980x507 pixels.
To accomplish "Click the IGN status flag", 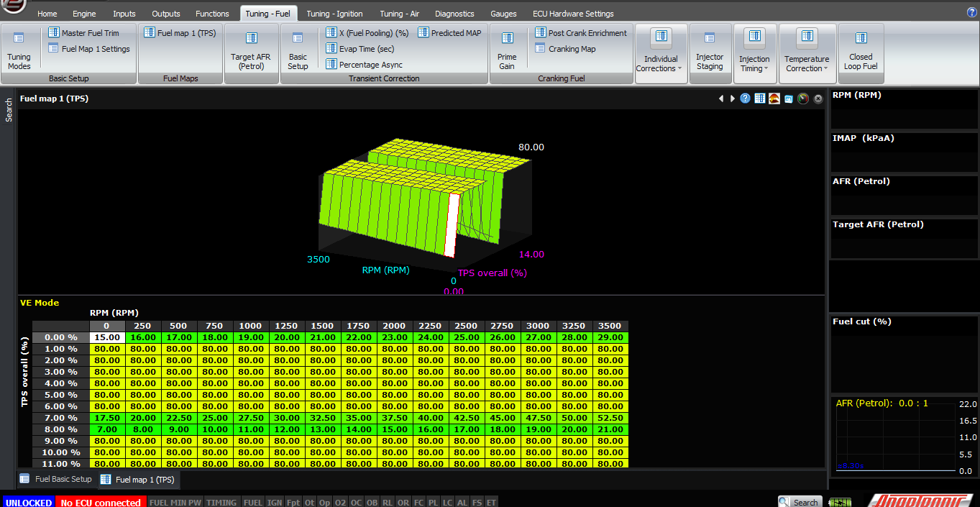I will (275, 502).
